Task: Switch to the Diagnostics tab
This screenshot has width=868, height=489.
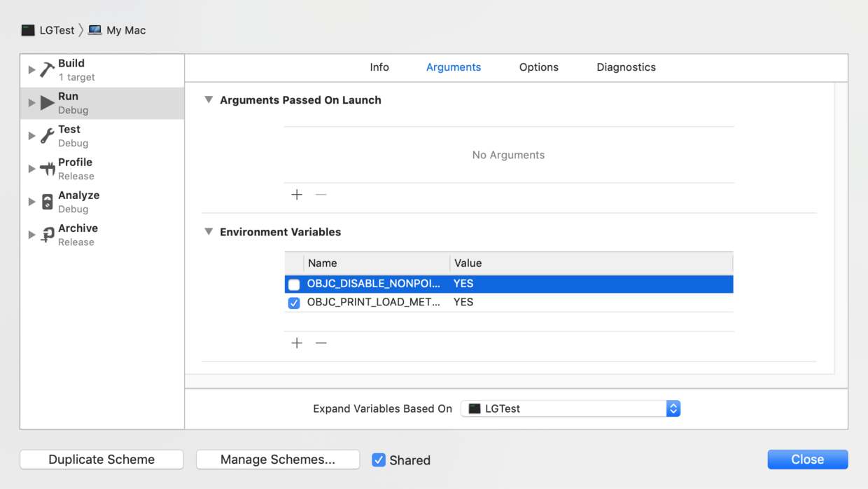Action: (626, 67)
